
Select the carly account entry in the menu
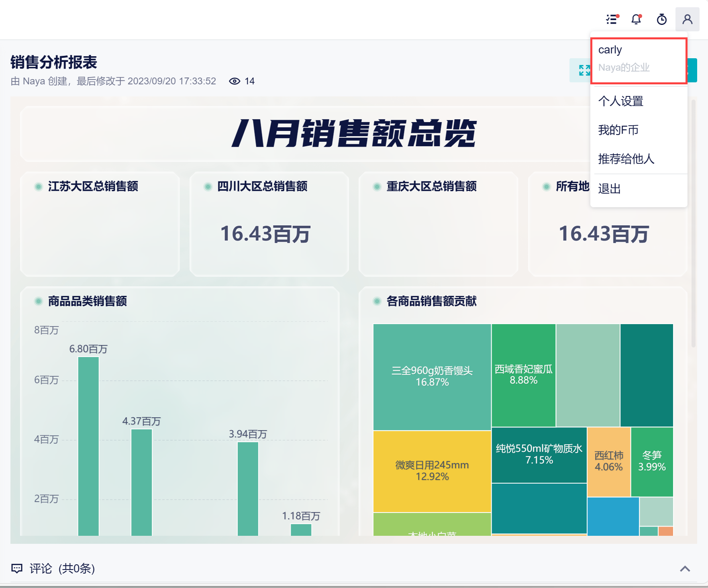tap(639, 61)
